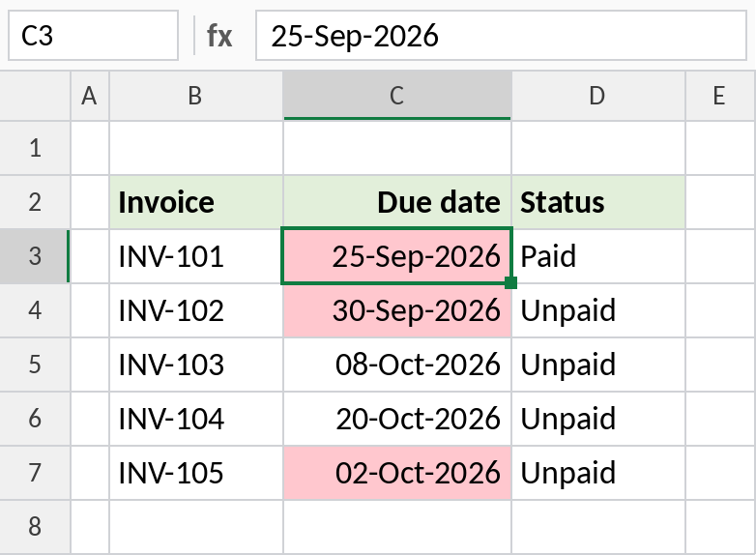Select column C header
Image resolution: width=756 pixels, height=555 pixels.
pos(397,96)
